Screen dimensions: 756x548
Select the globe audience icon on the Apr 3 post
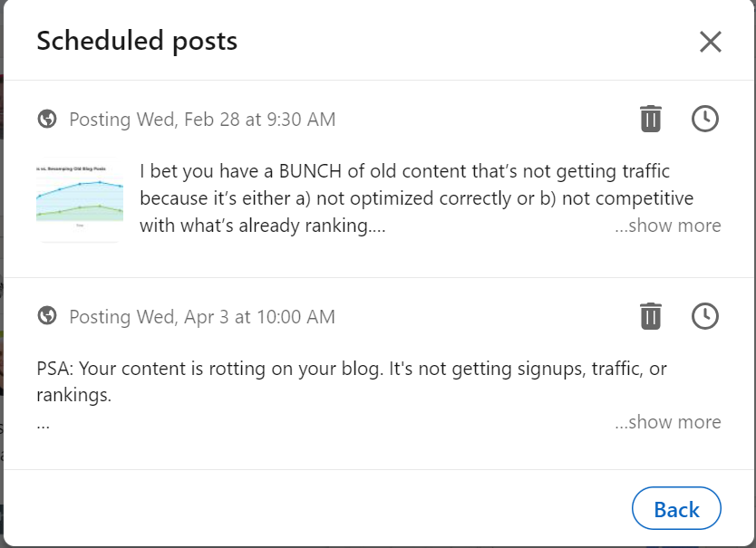tap(47, 316)
